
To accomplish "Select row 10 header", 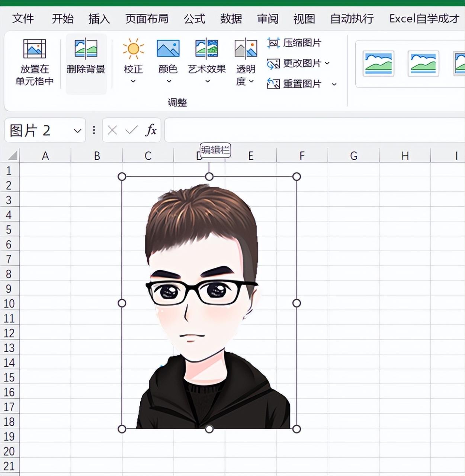I will (9, 303).
